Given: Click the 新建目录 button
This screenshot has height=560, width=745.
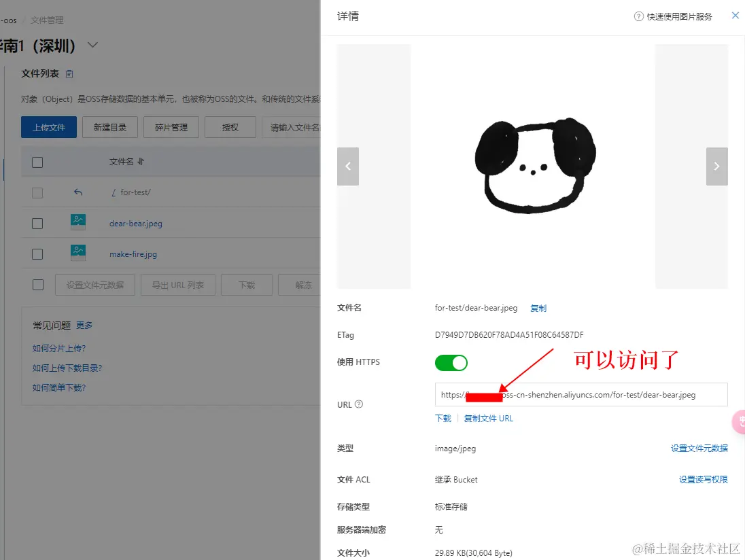Looking at the screenshot, I should click(x=109, y=127).
